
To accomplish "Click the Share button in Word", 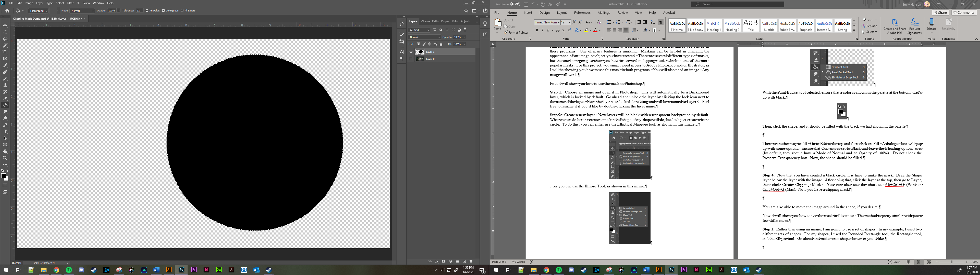I will click(x=940, y=12).
